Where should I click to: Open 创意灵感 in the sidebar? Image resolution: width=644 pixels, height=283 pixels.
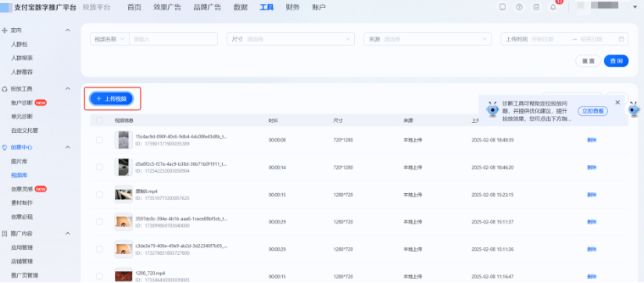22,189
